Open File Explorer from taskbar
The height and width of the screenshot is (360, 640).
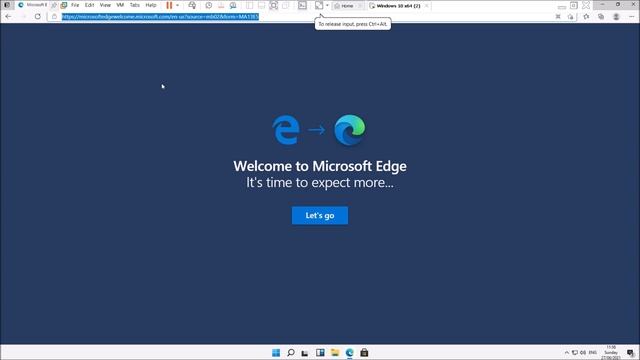(335, 352)
